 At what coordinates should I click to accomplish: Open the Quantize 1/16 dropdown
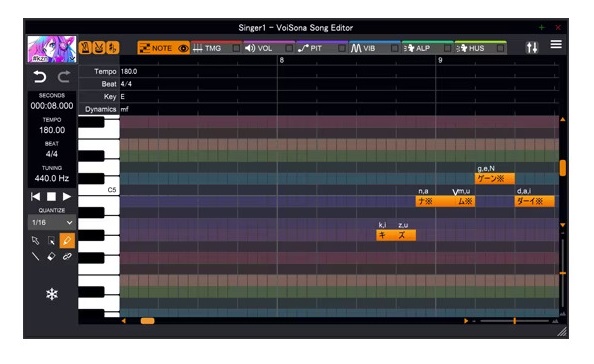point(52,222)
